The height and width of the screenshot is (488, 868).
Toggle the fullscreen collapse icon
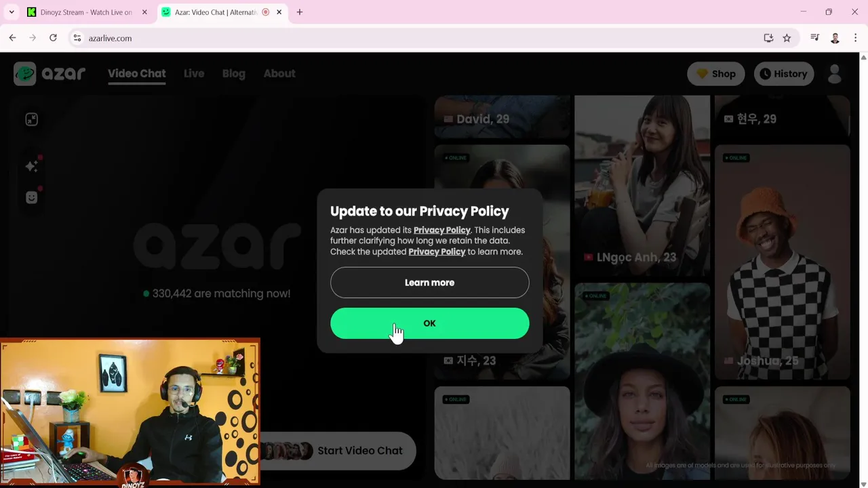click(x=31, y=120)
